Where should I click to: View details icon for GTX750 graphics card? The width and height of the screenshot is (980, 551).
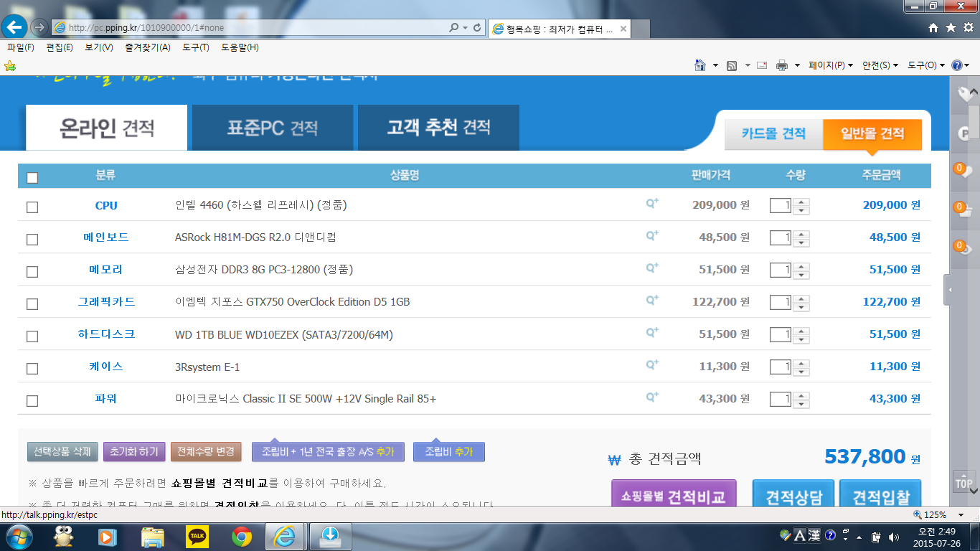click(x=652, y=301)
